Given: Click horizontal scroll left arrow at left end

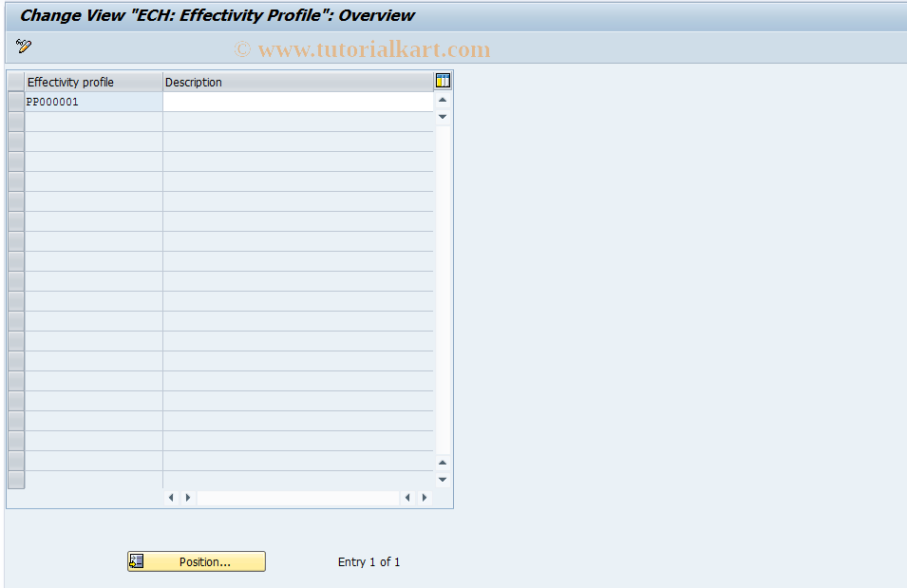Looking at the screenshot, I should [x=171, y=498].
